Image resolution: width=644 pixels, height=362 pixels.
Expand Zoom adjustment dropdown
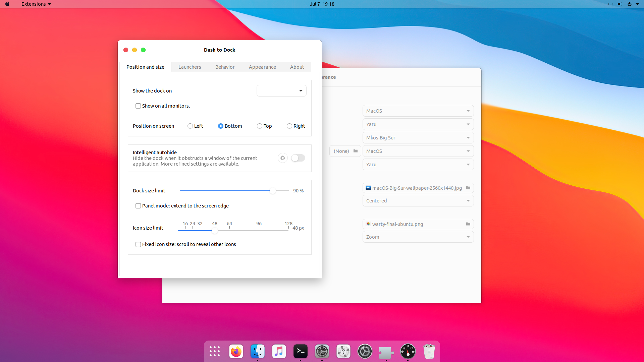pos(418,237)
